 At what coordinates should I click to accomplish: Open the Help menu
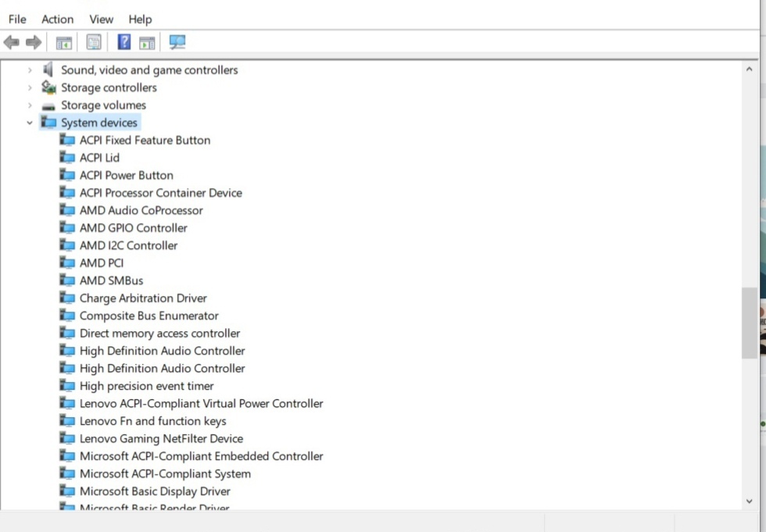[x=140, y=19]
